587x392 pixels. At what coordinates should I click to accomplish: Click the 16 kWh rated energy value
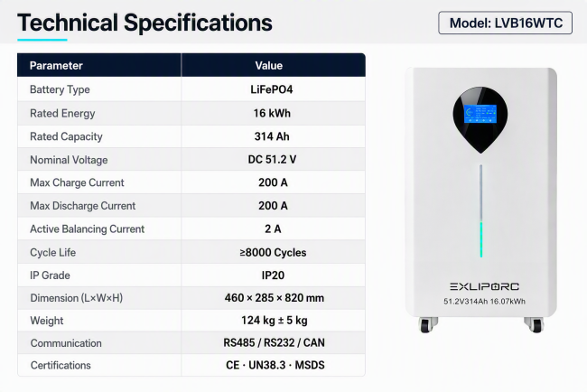pos(272,113)
